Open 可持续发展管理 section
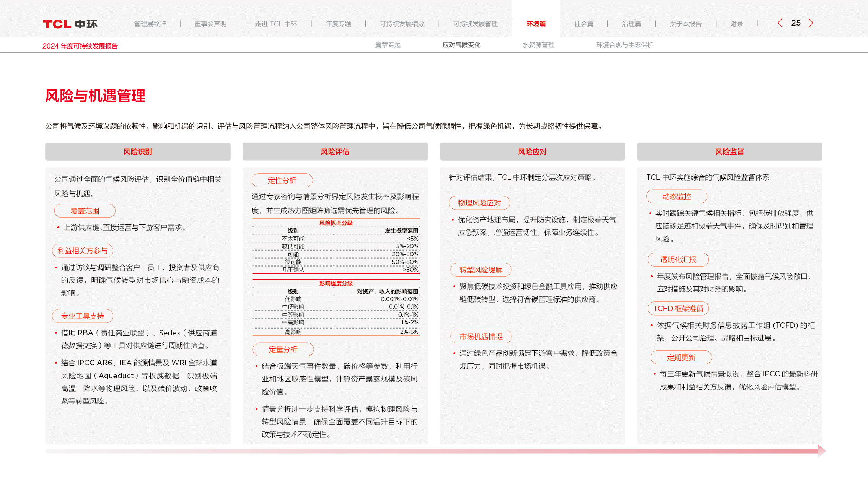The height and width of the screenshot is (488, 868). [x=476, y=24]
